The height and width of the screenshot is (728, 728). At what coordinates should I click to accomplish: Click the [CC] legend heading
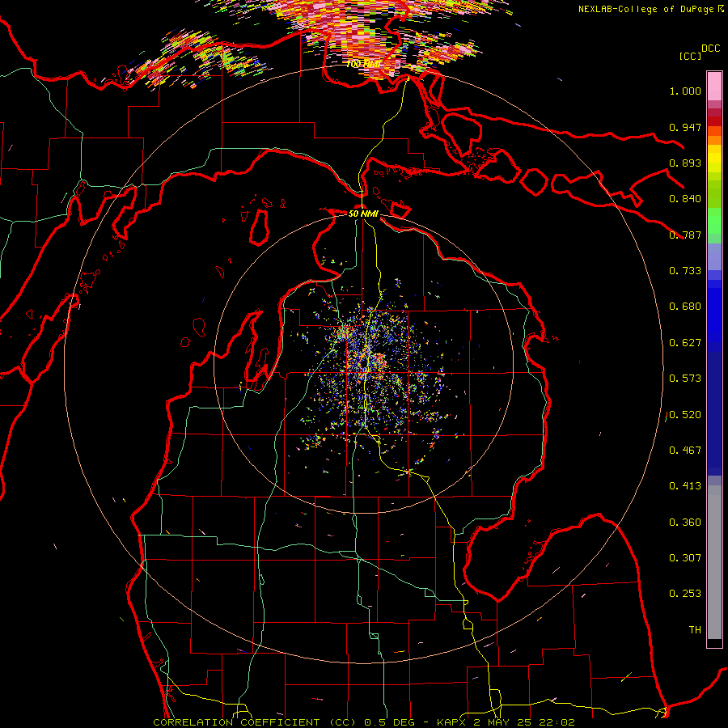(x=691, y=56)
